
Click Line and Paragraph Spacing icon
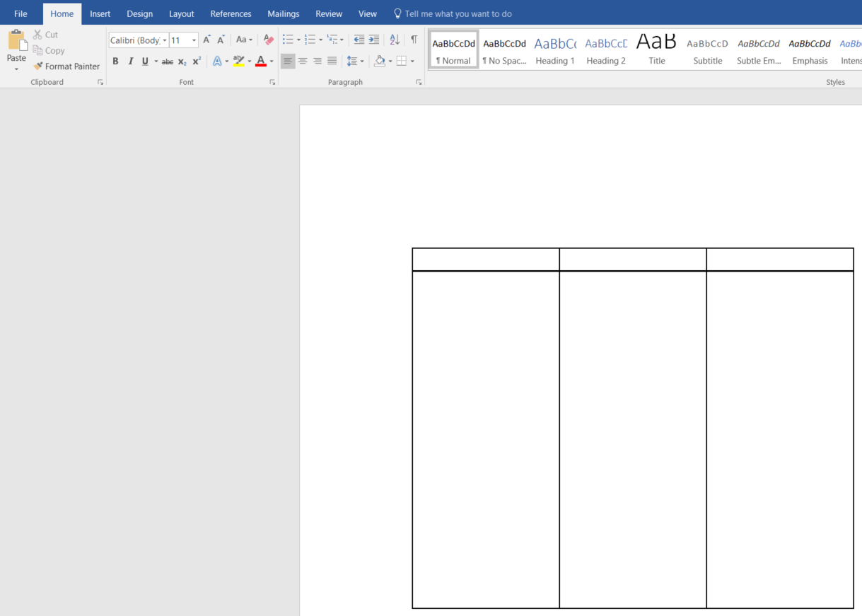352,62
